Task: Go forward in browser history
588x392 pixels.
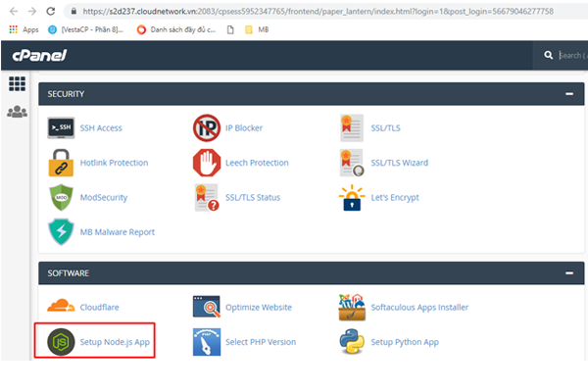Action: 32,11
